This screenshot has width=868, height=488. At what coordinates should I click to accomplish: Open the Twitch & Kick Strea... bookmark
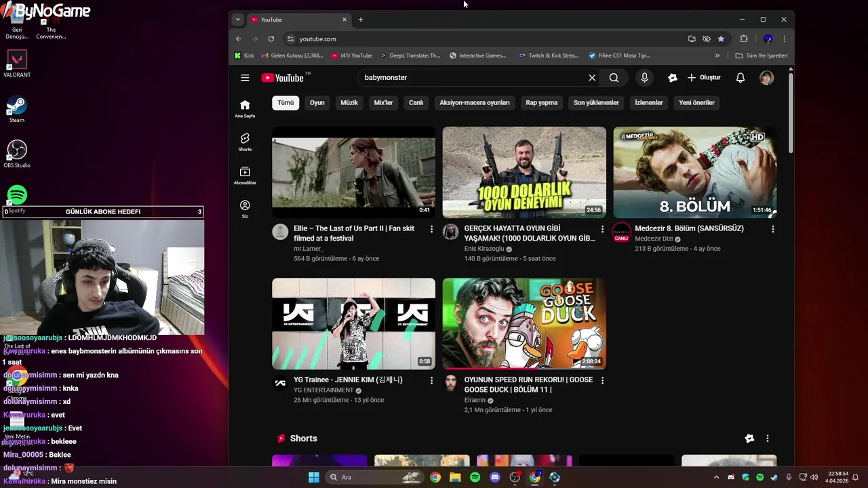tap(549, 56)
